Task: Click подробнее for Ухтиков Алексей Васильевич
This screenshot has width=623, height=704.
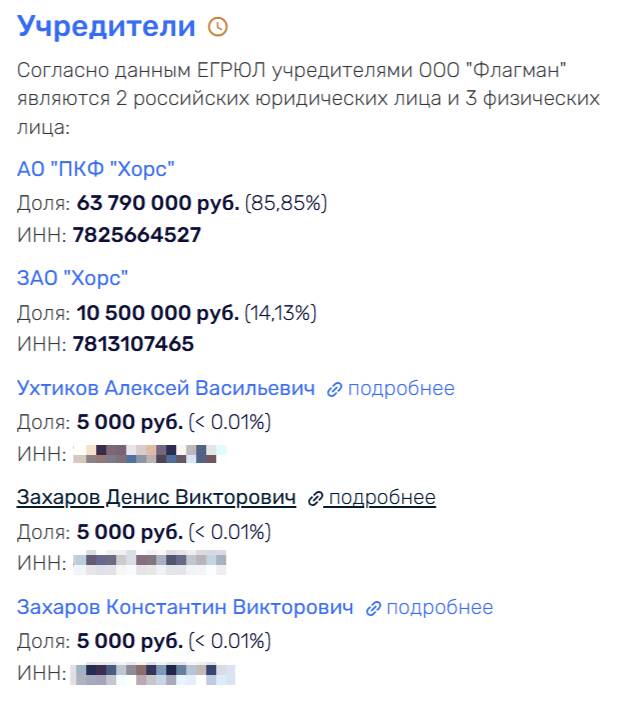Action: point(401,389)
